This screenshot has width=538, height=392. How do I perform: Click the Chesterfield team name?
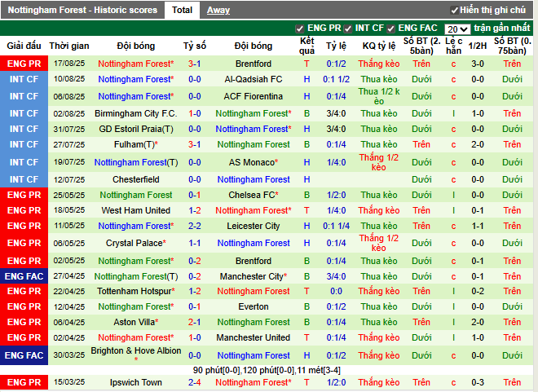[136, 179]
